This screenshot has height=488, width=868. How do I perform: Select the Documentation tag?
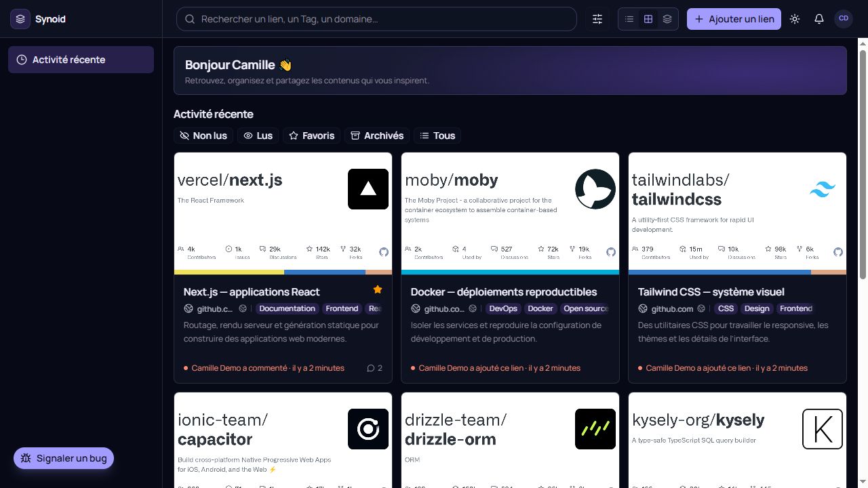coord(288,308)
